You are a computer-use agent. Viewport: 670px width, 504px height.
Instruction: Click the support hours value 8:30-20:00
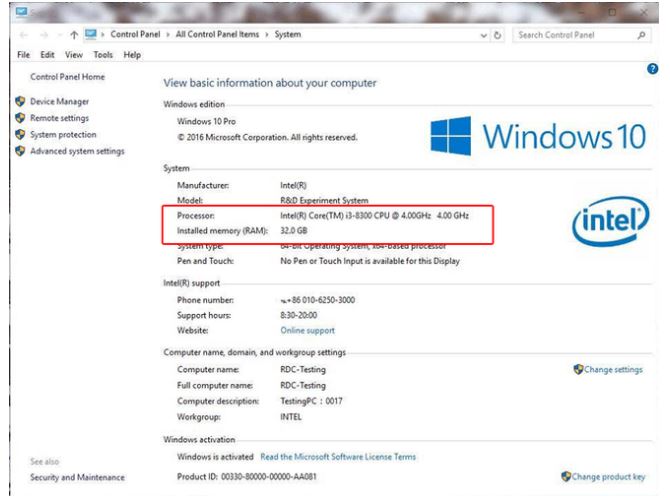click(x=298, y=315)
